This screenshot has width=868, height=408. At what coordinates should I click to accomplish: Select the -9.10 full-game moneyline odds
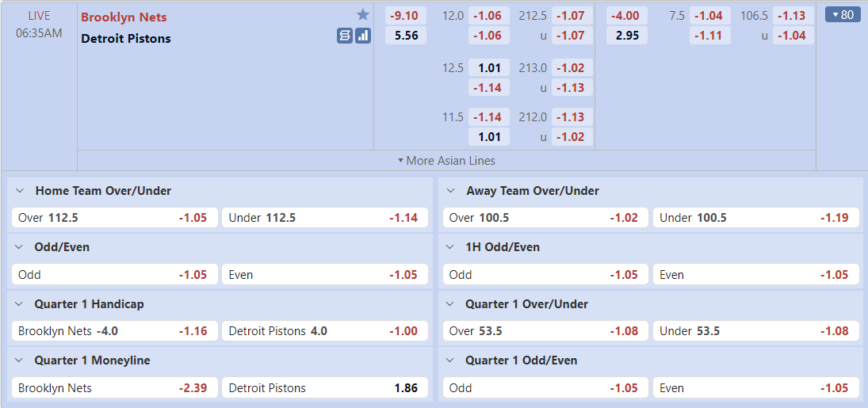pyautogui.click(x=406, y=15)
